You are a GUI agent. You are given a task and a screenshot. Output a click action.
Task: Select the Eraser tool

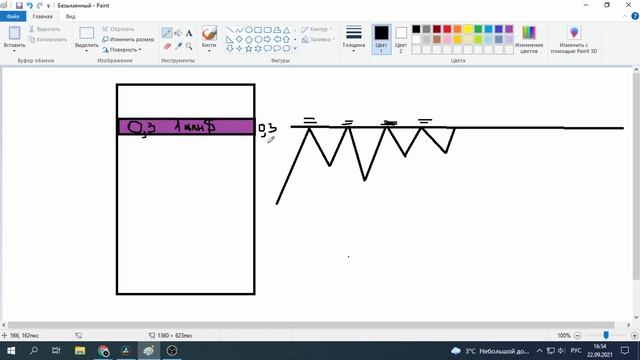pos(167,46)
